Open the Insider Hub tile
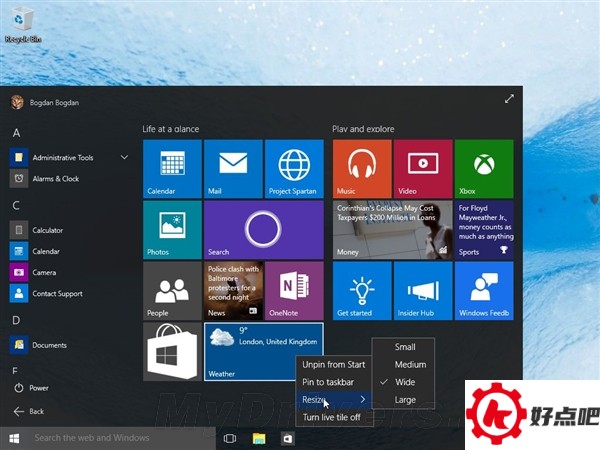This screenshot has width=600, height=450. 423,291
